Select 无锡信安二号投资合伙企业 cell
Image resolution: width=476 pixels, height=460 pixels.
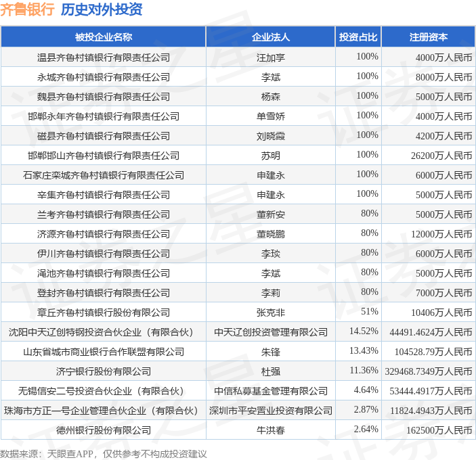[103, 391]
